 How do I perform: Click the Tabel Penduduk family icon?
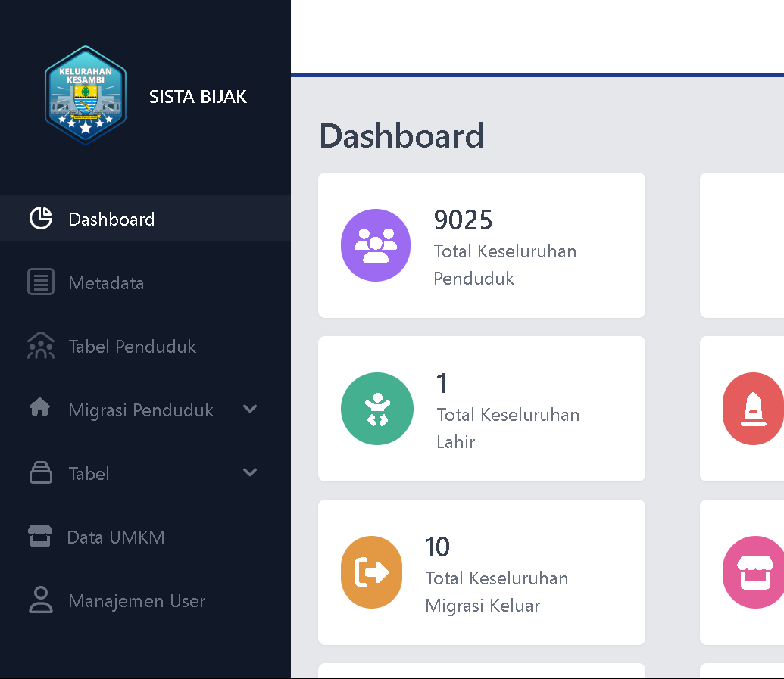(40, 346)
